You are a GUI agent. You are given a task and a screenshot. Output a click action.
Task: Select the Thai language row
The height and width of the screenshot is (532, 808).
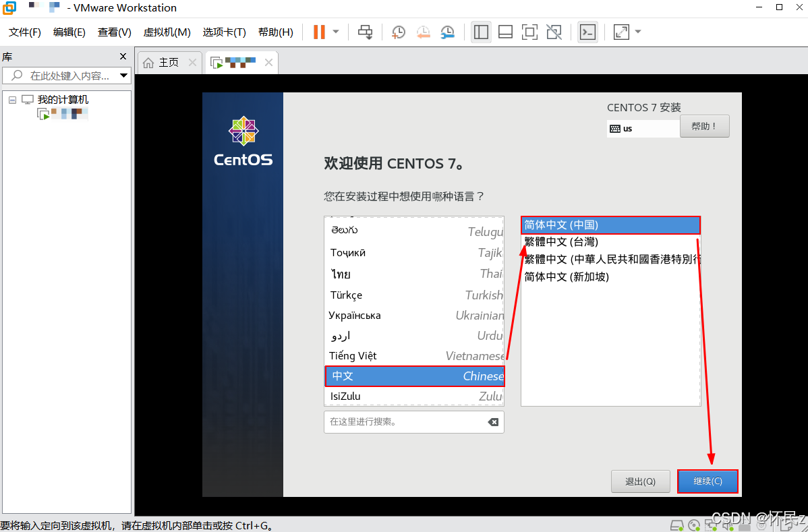click(x=414, y=274)
